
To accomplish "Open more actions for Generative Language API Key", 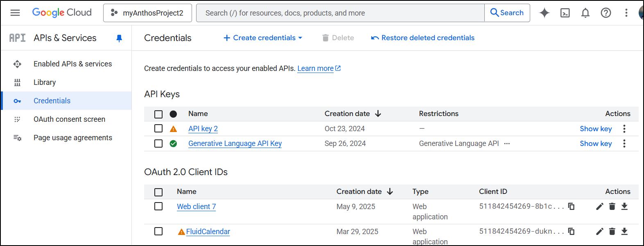I will click(x=624, y=143).
